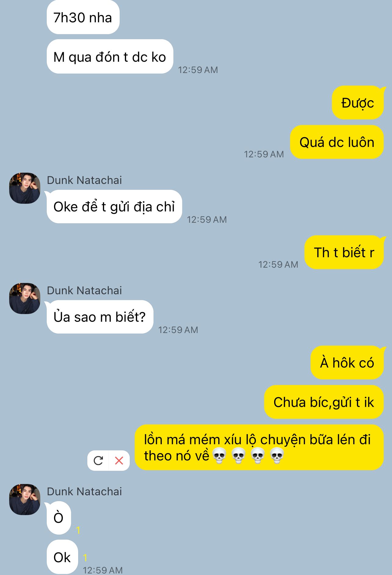Select the 'Quá dc luôn' bubble
This screenshot has width=392, height=575.
[x=337, y=142]
